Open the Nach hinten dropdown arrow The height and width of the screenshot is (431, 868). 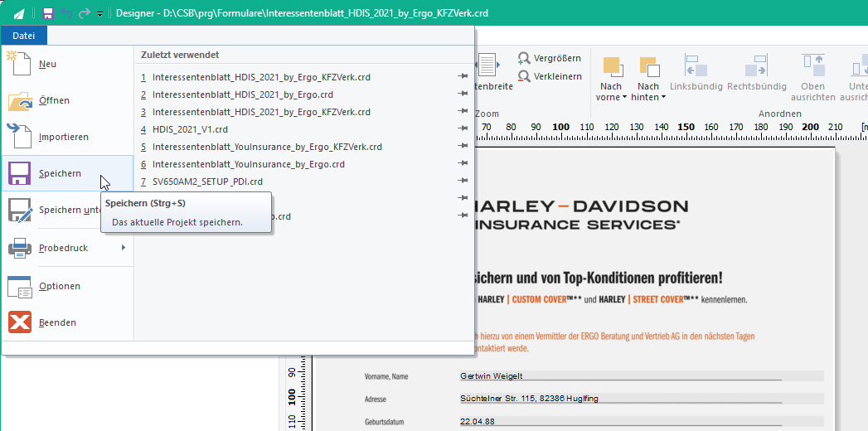coord(663,97)
